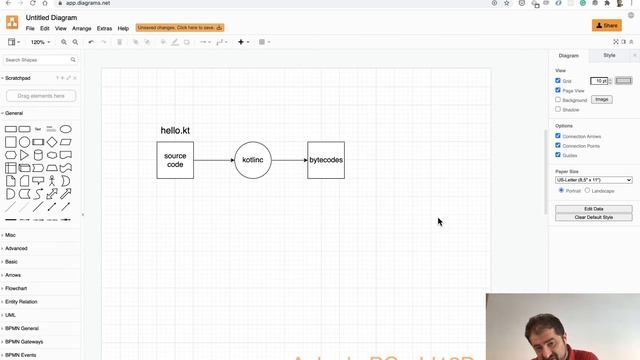Select the document shape in the palette

click(66, 155)
